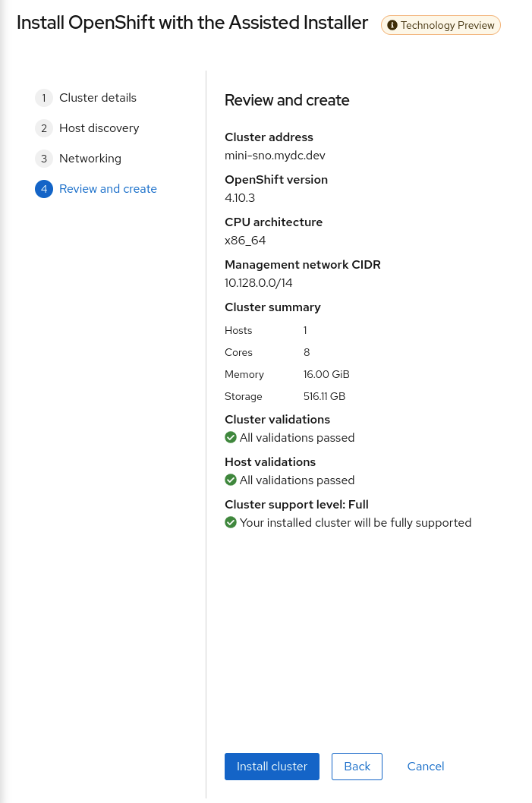Click the fully supported green check icon
532x803 pixels.
pos(231,522)
